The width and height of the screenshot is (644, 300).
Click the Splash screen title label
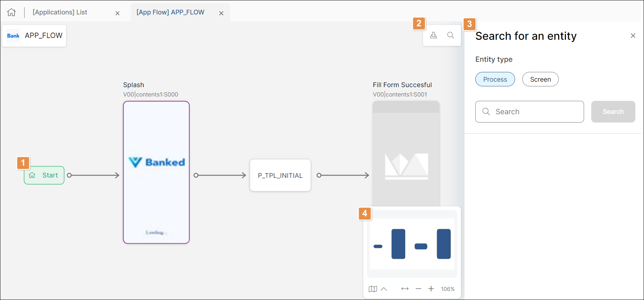pos(134,85)
